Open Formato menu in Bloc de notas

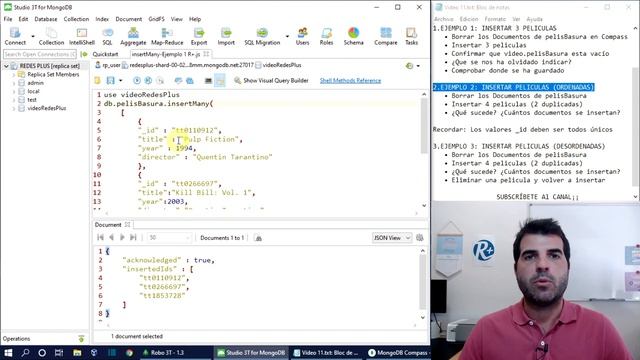pyautogui.click(x=495, y=19)
